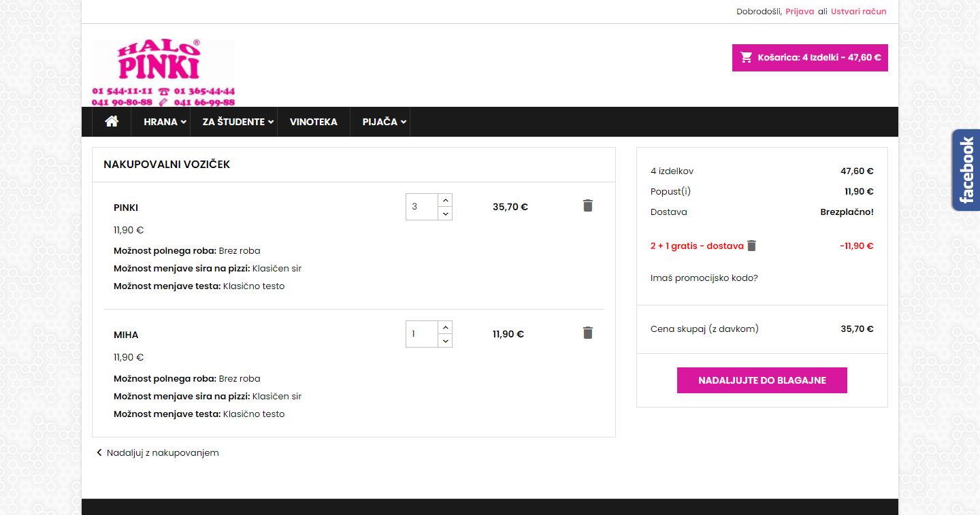Remove the 2 + 1 gratis discount

click(x=751, y=246)
